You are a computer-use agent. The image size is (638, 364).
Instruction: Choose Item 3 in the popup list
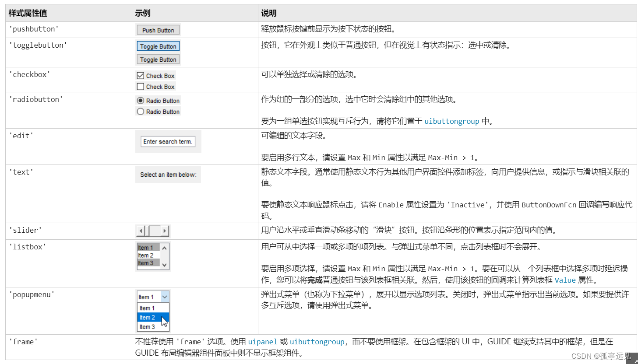point(153,327)
